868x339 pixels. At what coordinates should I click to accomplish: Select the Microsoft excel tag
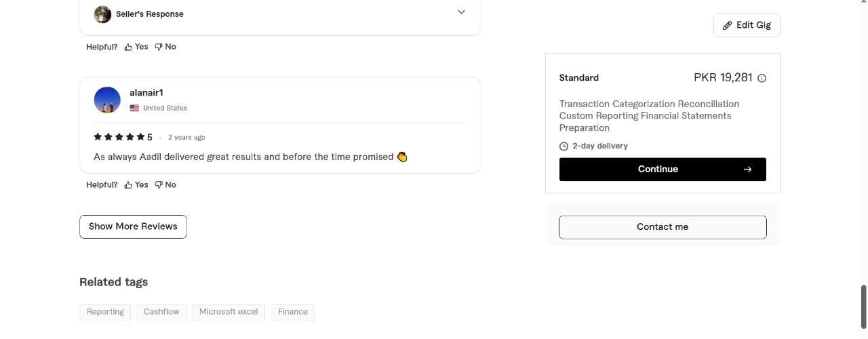pyautogui.click(x=229, y=312)
